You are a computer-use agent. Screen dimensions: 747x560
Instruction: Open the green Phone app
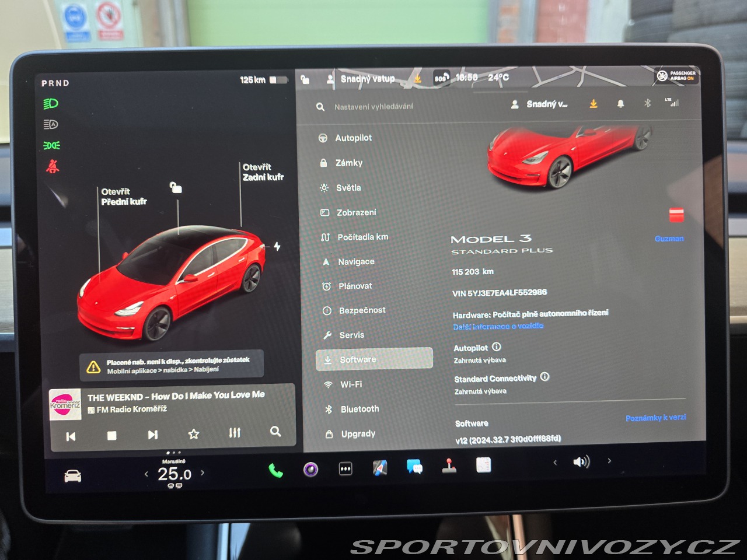(275, 470)
